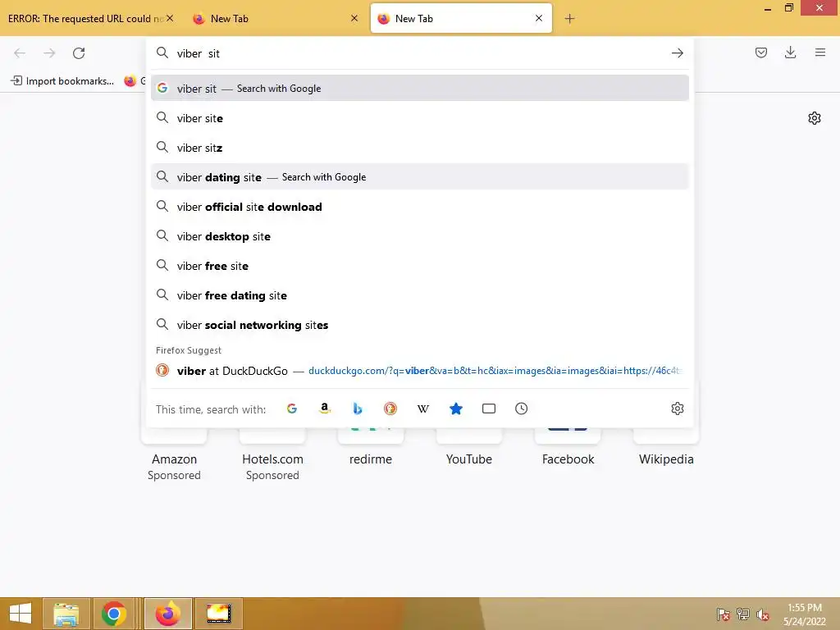Open File Explorer from the taskbar
This screenshot has height=630, width=840.
click(x=66, y=614)
